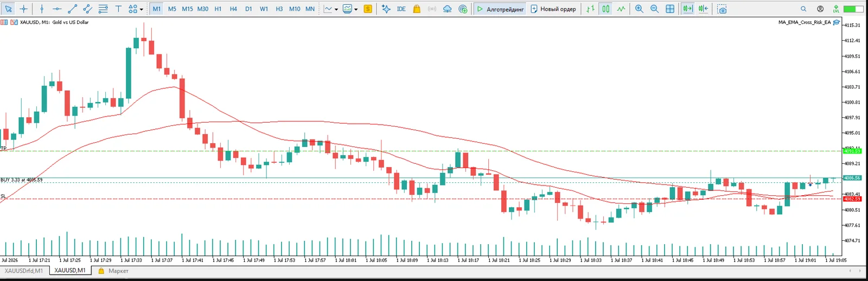Open the signals broadcast icon
Image resolution: width=868 pixels, height=281 pixels.
pos(432,9)
